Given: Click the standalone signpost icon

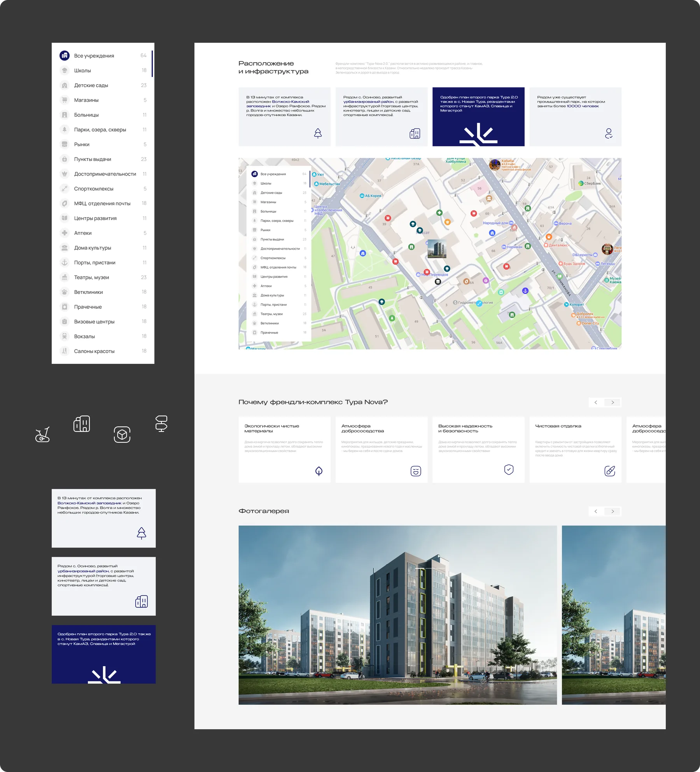Looking at the screenshot, I should 161,424.
